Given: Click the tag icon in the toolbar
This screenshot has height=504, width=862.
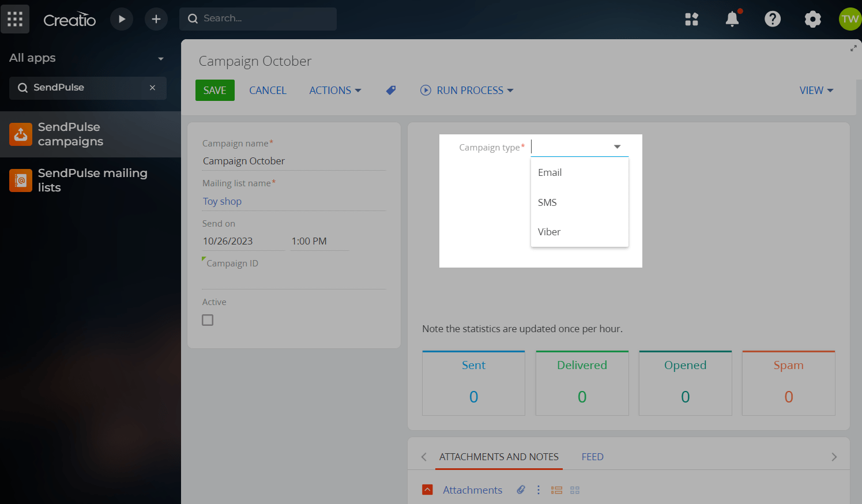Looking at the screenshot, I should click(x=391, y=91).
